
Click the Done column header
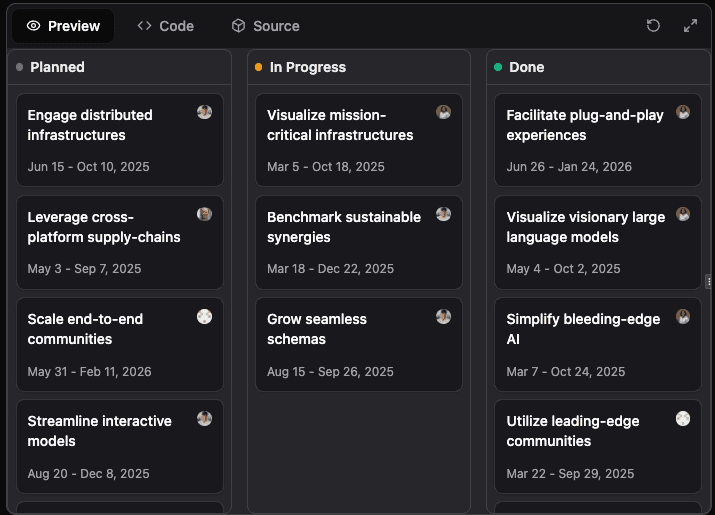click(x=527, y=67)
